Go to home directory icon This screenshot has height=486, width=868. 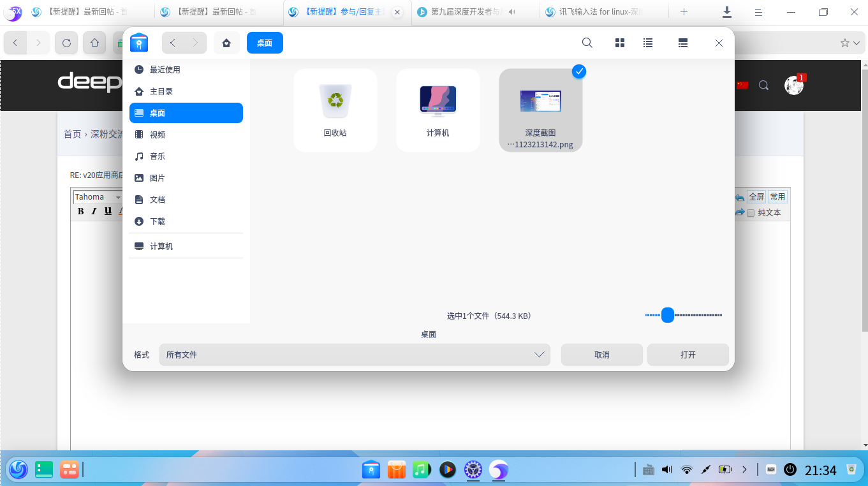[226, 43]
